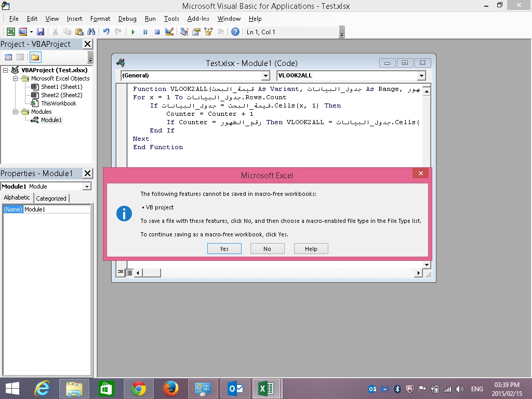Click horizontal scrollbar thumb in code window
This screenshot has width=532, height=399.
(151, 273)
